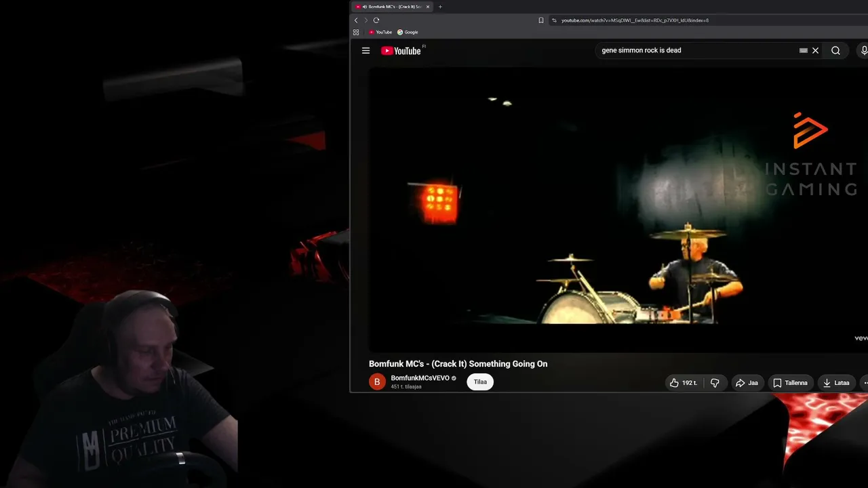868x488 pixels.
Task: Go to YouTube home via logo
Action: 401,51
